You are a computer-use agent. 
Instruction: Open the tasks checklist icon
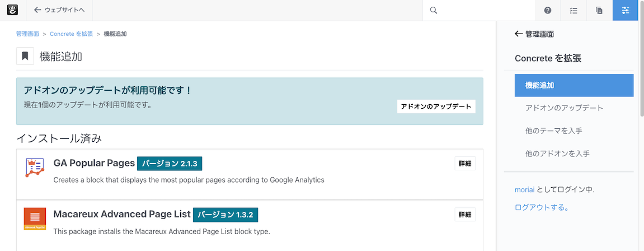pyautogui.click(x=574, y=10)
